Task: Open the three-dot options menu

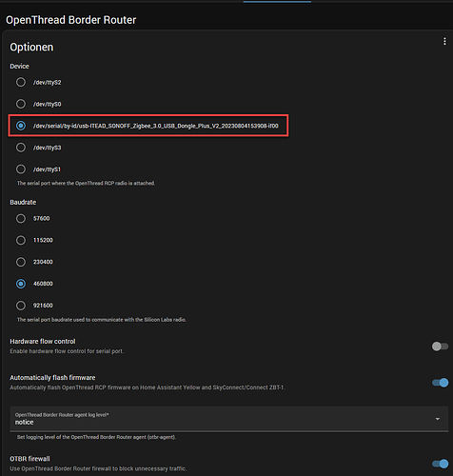Action: coord(444,42)
